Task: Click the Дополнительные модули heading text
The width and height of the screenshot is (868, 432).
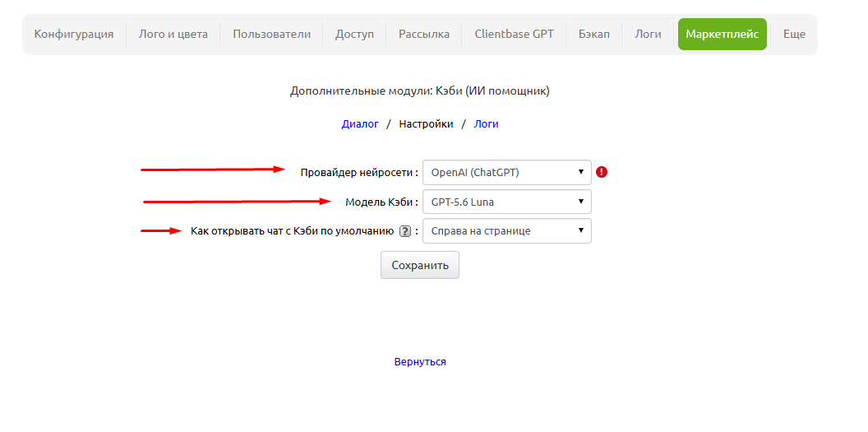Action: tap(419, 91)
